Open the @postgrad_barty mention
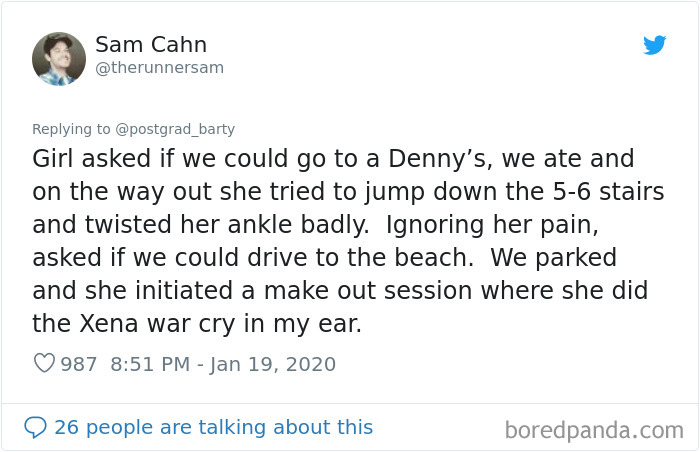 175,129
